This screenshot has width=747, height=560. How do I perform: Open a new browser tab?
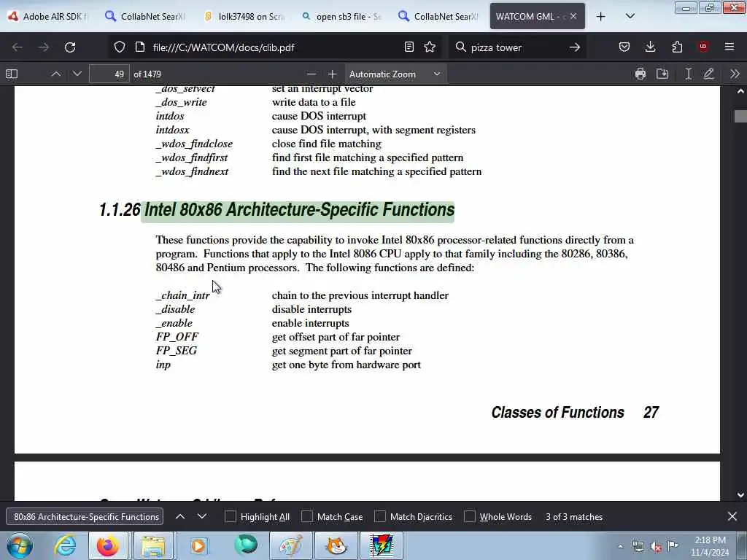coord(601,16)
